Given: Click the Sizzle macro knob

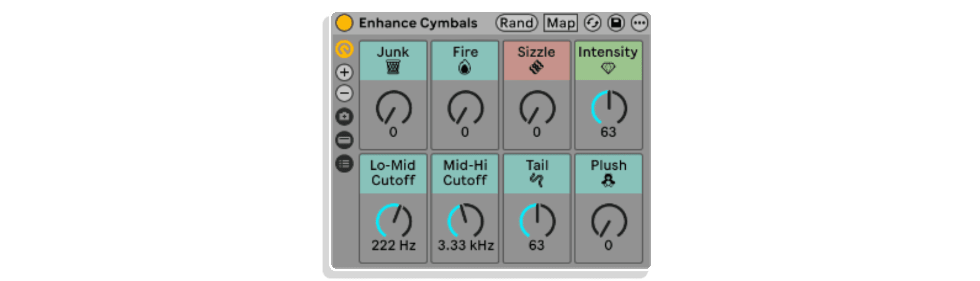Looking at the screenshot, I should (x=537, y=108).
